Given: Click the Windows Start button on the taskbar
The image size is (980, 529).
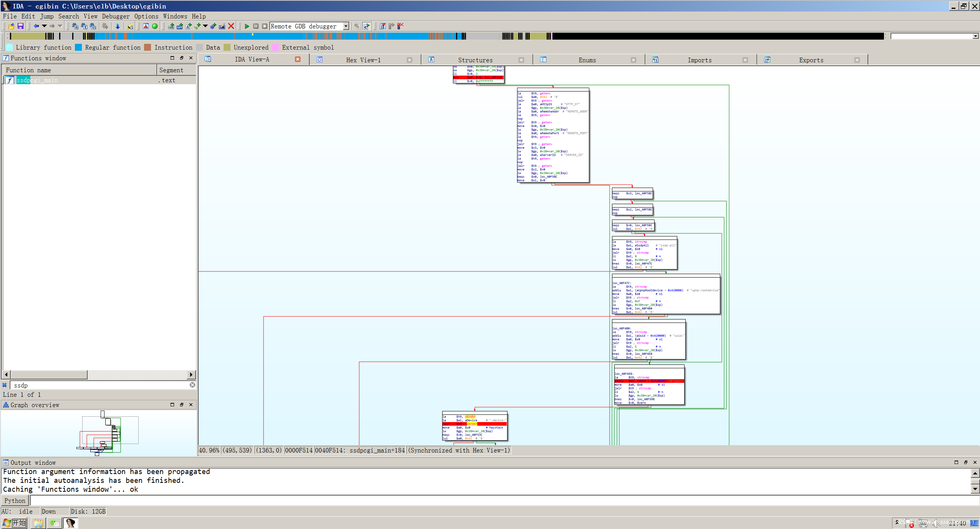Looking at the screenshot, I should (15, 523).
